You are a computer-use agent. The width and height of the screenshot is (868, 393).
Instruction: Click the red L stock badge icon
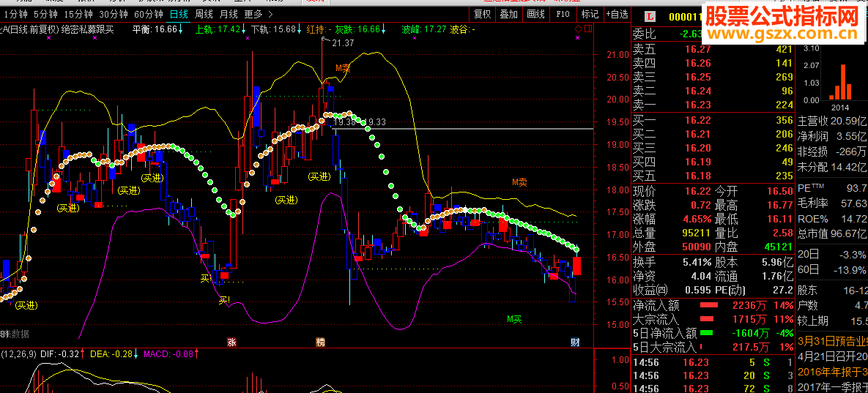[x=651, y=17]
